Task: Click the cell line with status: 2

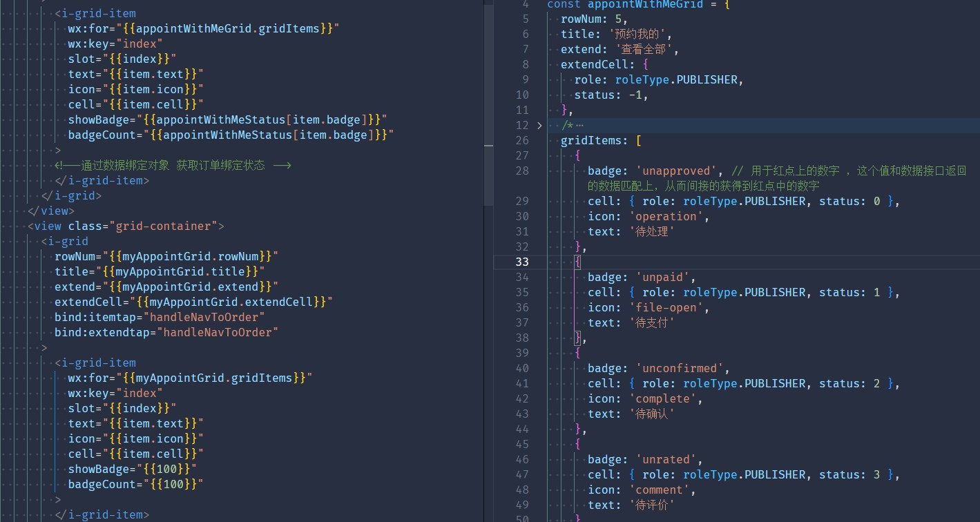Action: (744, 383)
